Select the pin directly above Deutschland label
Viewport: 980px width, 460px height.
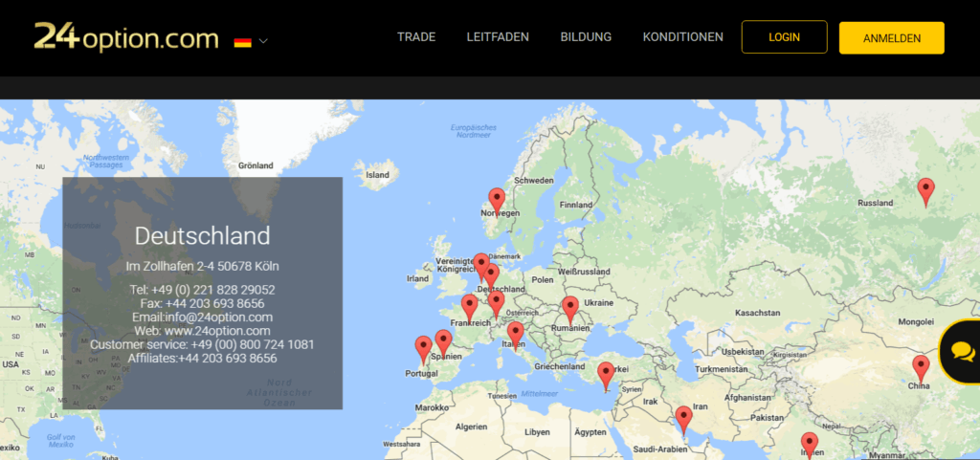491,277
